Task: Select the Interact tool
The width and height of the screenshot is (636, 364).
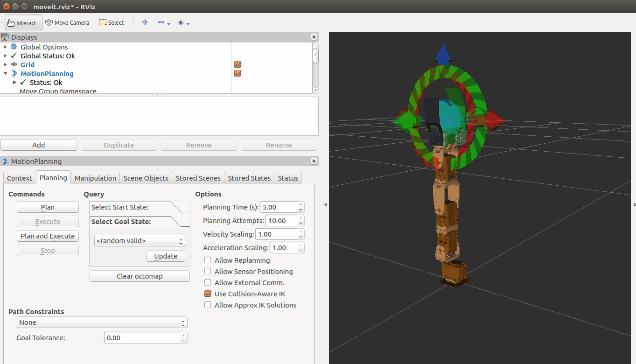Action: click(x=23, y=22)
